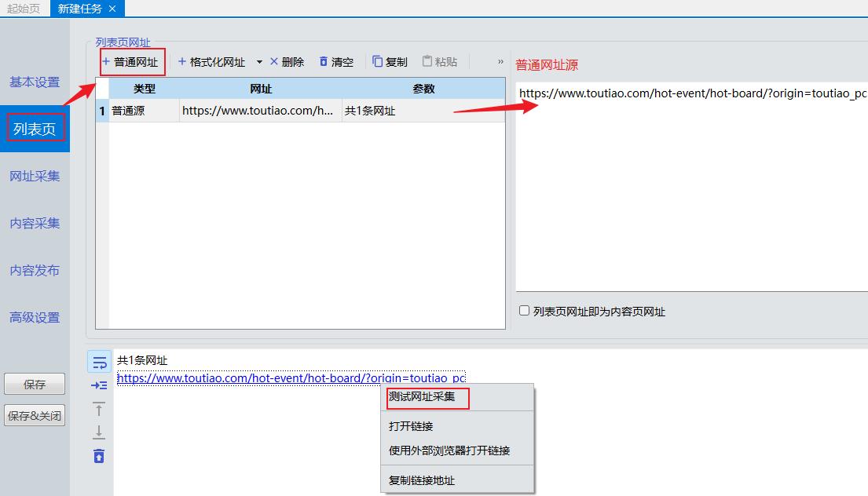Select the 内容发布 sidebar item
The width and height of the screenshot is (868, 496).
[x=35, y=270]
